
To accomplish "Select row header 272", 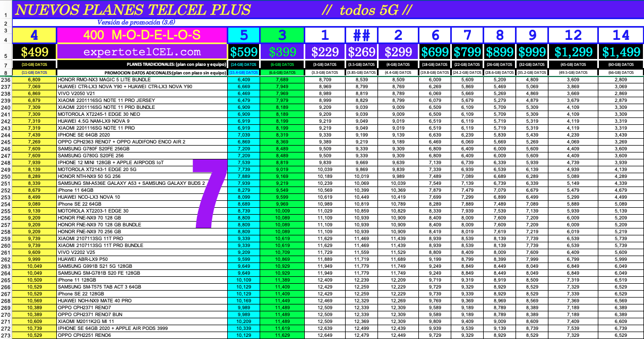I will coord(6,328).
